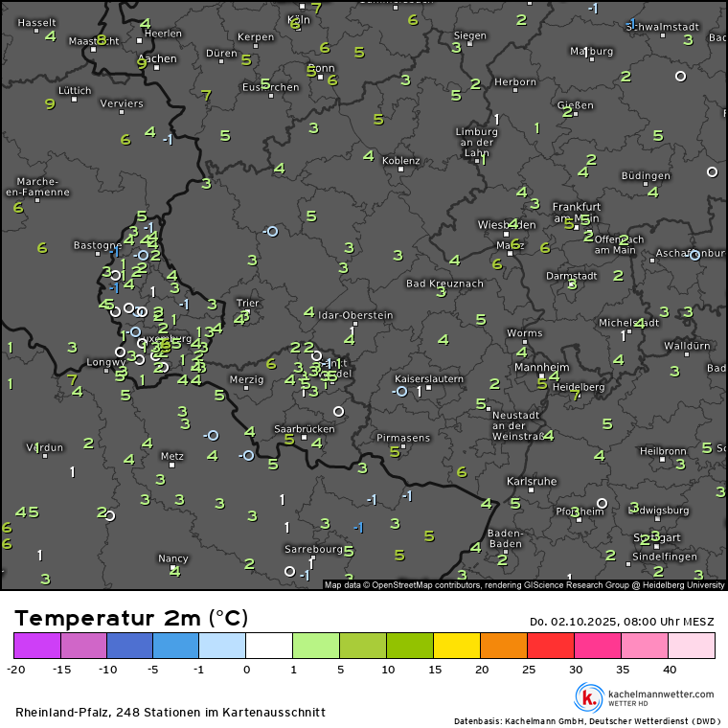The height and width of the screenshot is (728, 728).
Task: Click the Büdingen city label
Action: click(646, 175)
